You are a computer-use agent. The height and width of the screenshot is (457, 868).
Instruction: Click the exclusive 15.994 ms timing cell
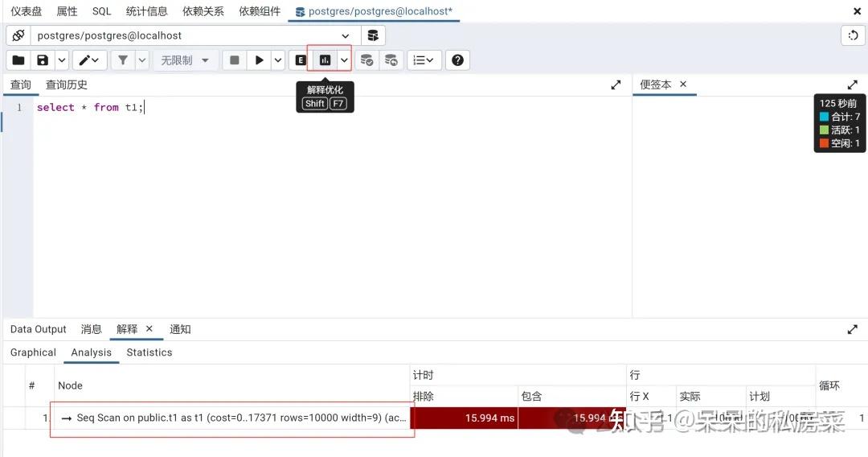464,418
